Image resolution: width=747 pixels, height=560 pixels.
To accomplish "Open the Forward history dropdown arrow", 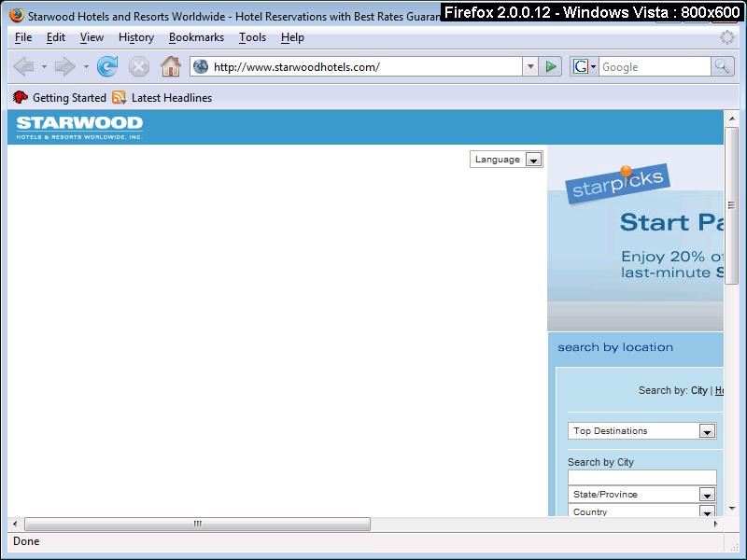I will click(x=86, y=66).
